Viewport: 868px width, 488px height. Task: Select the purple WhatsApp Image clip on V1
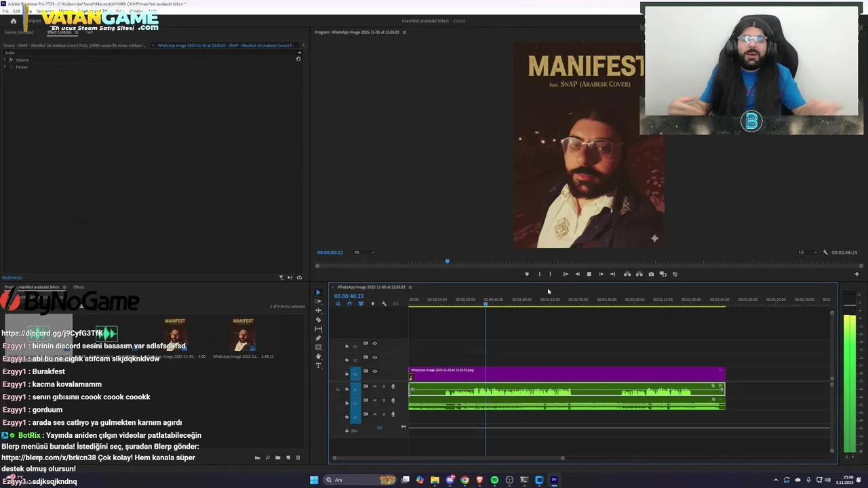pyautogui.click(x=567, y=373)
